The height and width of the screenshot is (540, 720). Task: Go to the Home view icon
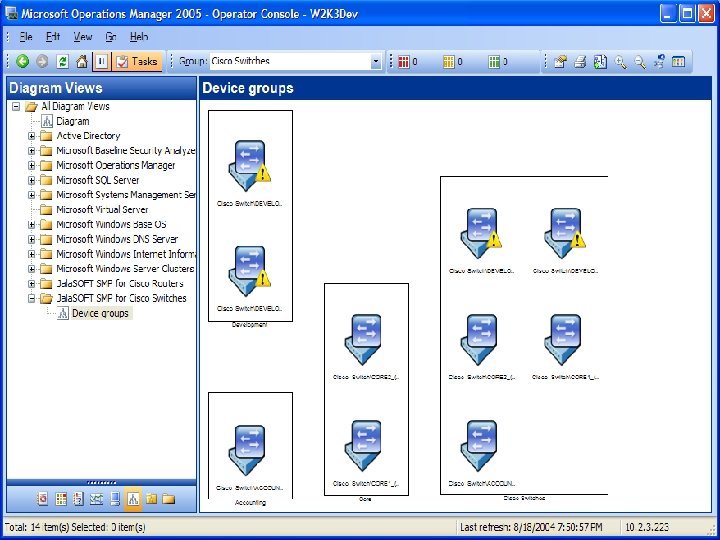pos(82,62)
